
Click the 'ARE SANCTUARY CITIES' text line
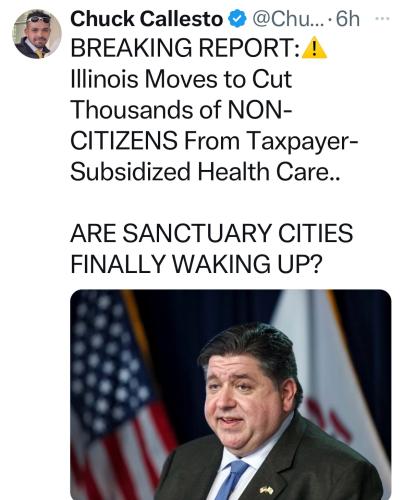tap(212, 233)
